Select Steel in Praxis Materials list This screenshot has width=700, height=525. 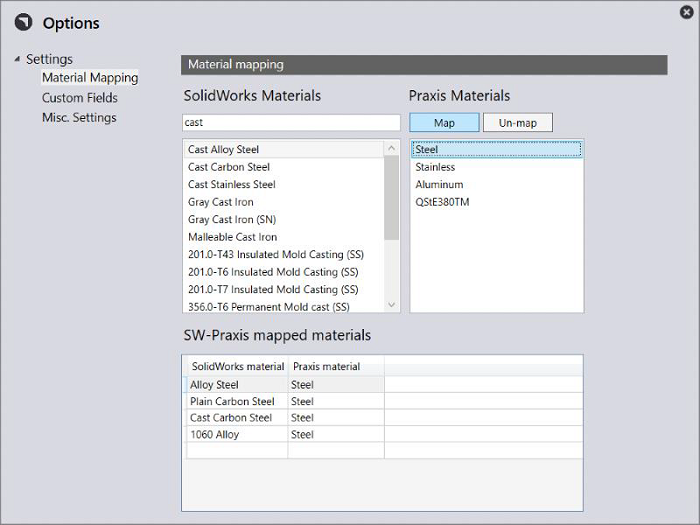click(x=496, y=149)
